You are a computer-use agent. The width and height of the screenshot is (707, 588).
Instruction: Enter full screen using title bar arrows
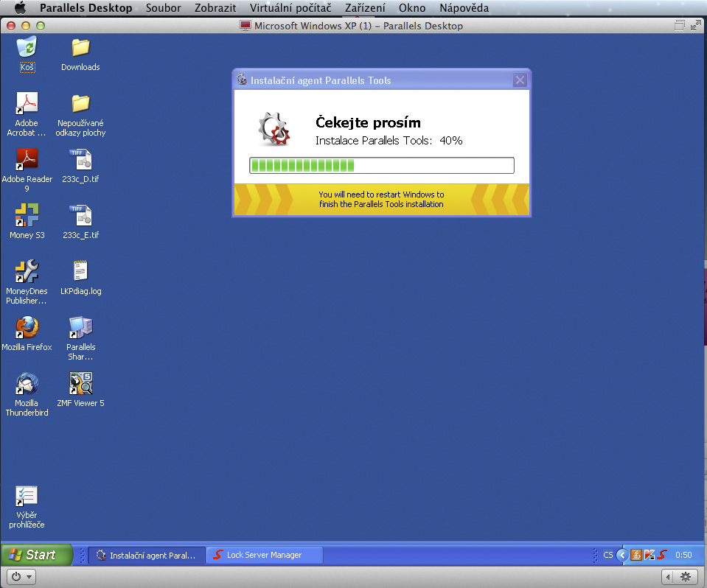click(x=695, y=26)
